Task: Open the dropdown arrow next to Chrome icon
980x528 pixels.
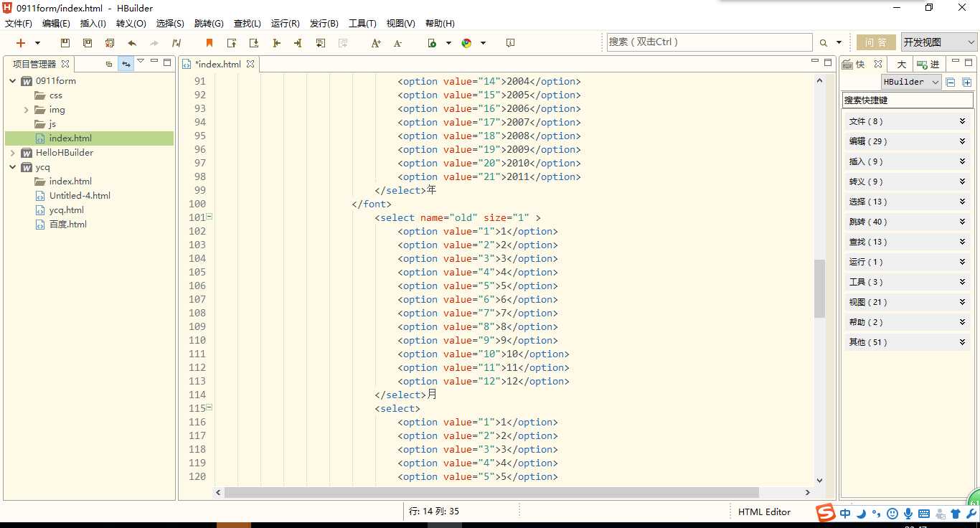Action: (x=483, y=43)
